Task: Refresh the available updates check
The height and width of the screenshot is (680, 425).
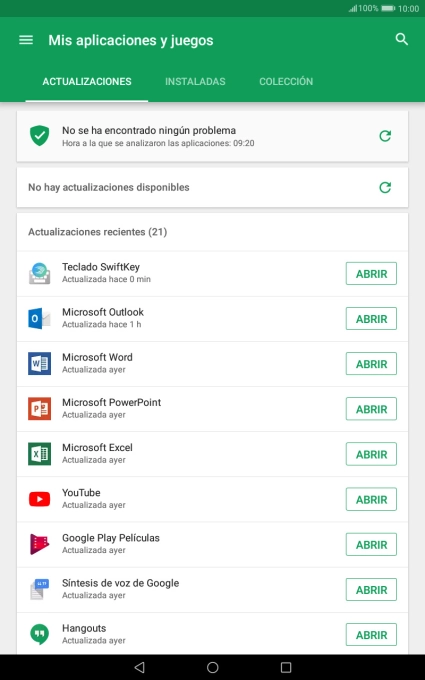Action: click(385, 187)
